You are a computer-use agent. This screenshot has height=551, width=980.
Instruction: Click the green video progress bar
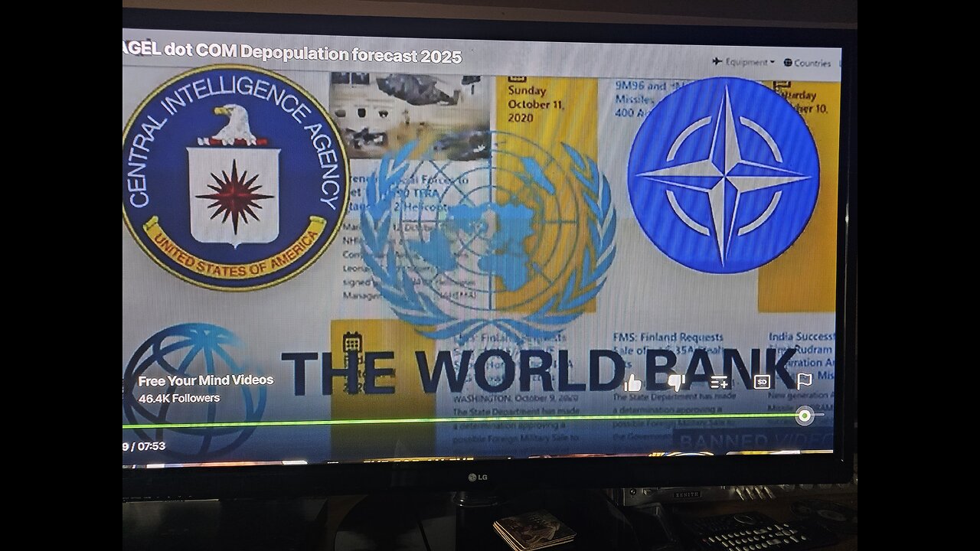tap(473, 419)
